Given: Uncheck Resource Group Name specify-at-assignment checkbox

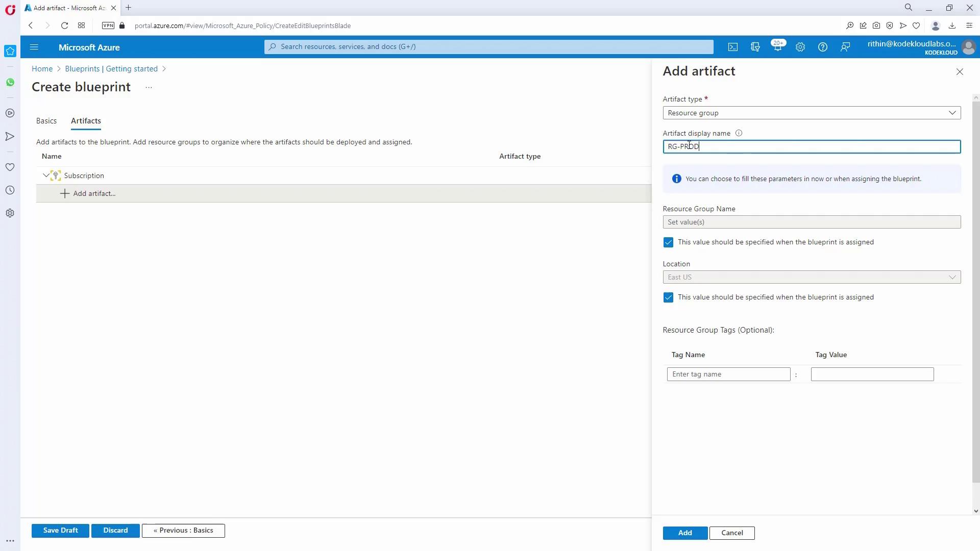Looking at the screenshot, I should [668, 242].
